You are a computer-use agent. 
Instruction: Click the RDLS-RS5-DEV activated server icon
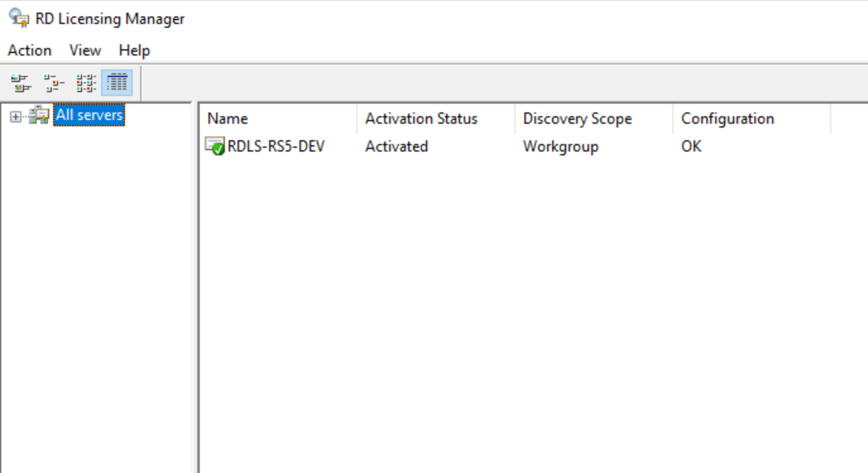click(215, 147)
